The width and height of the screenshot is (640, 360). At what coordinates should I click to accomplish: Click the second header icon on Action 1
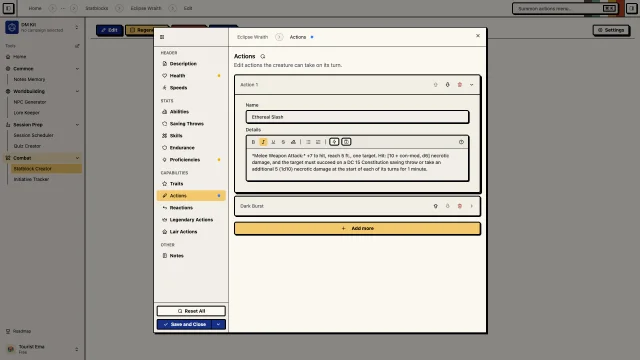(447, 85)
